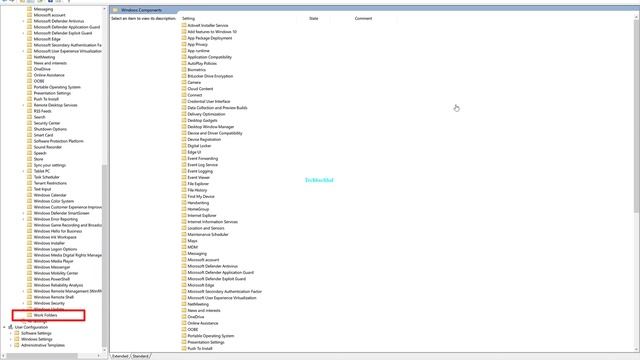This screenshot has height=360, width=640.
Task: Click the Speech folder icon in the tree
Action: [x=29, y=153]
